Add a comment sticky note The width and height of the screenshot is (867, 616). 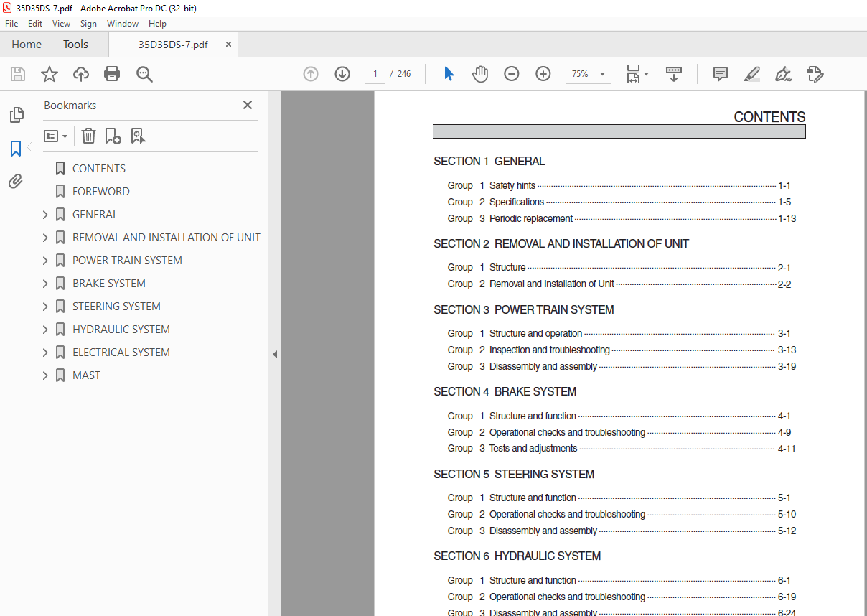coord(721,74)
